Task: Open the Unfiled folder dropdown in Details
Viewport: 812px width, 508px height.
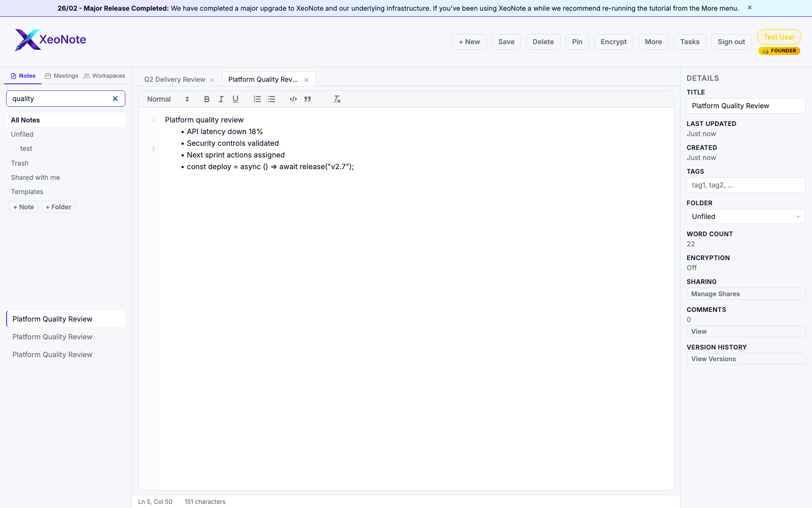Action: [746, 216]
